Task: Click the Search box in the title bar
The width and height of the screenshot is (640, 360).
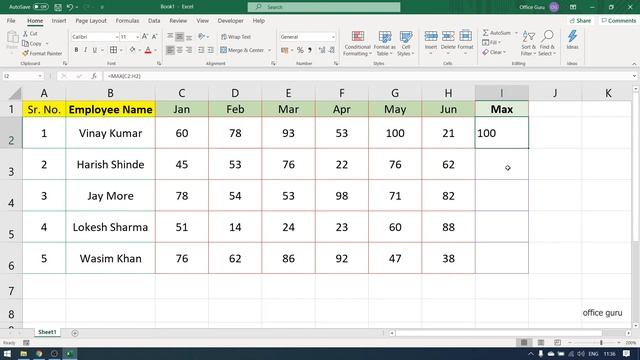Action: 324,7
